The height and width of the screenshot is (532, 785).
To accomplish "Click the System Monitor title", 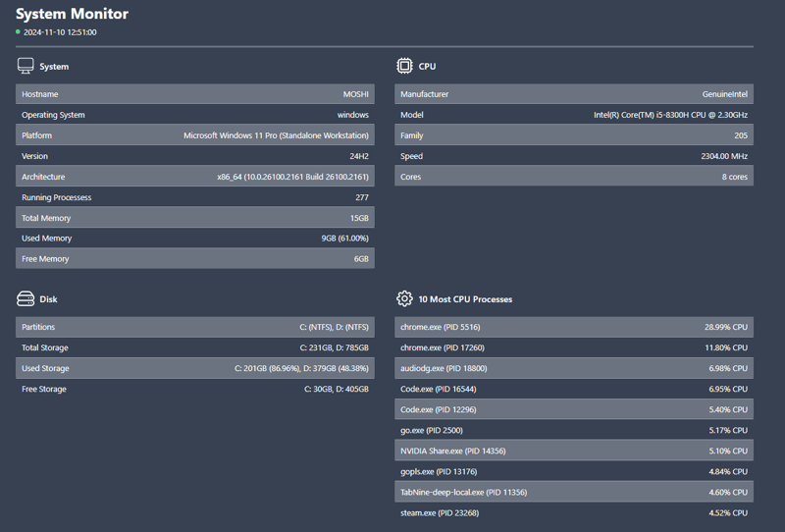I will click(72, 14).
